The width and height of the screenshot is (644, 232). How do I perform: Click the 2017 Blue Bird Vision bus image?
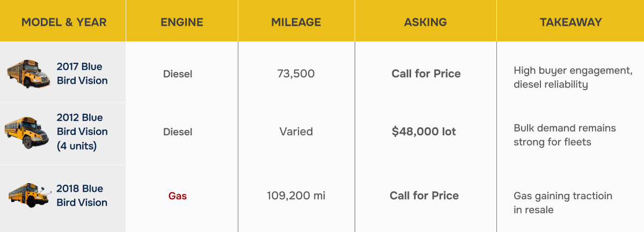[x=29, y=74]
